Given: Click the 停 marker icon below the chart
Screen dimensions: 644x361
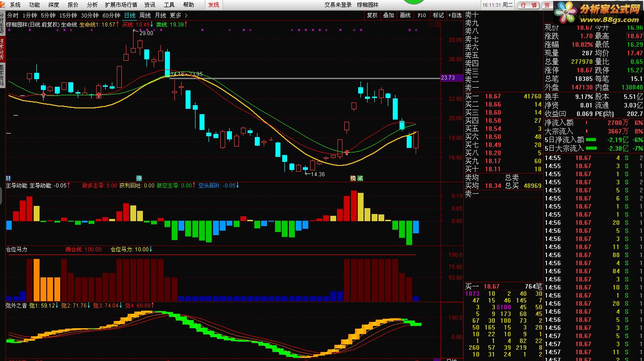Looking at the screenshot, I should point(139,178).
